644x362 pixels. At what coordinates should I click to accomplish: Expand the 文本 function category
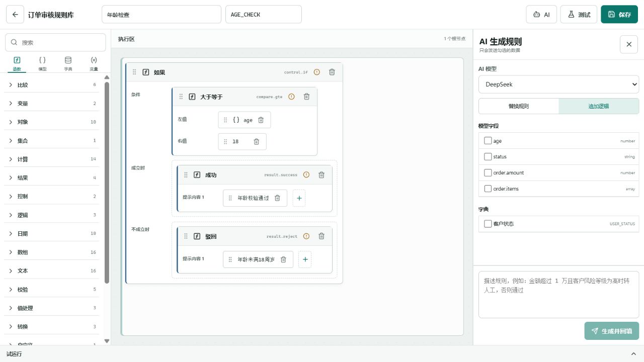[x=52, y=271]
